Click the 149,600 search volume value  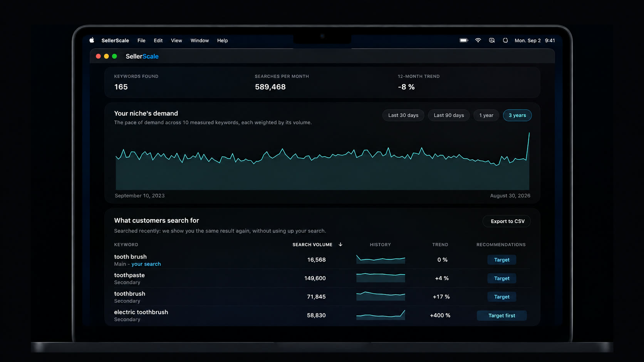315,278
